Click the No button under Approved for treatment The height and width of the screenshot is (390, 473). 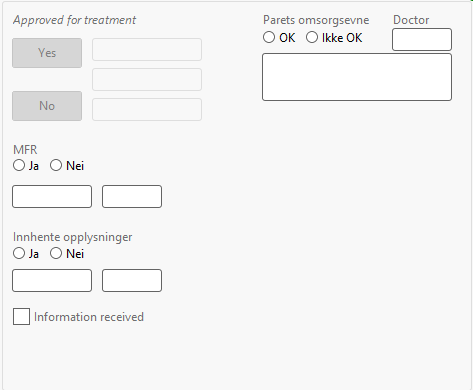coord(47,106)
